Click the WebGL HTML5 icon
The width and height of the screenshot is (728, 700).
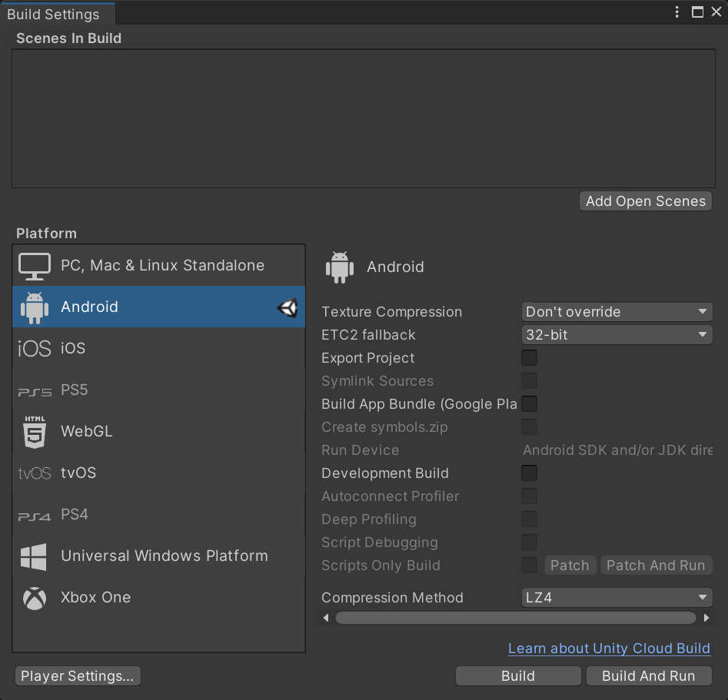click(35, 432)
